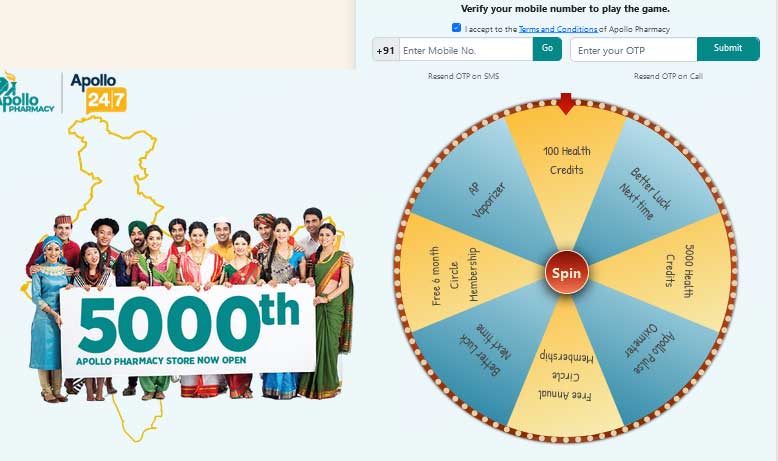Click the Apollo Pharmacy logo

(x=27, y=93)
